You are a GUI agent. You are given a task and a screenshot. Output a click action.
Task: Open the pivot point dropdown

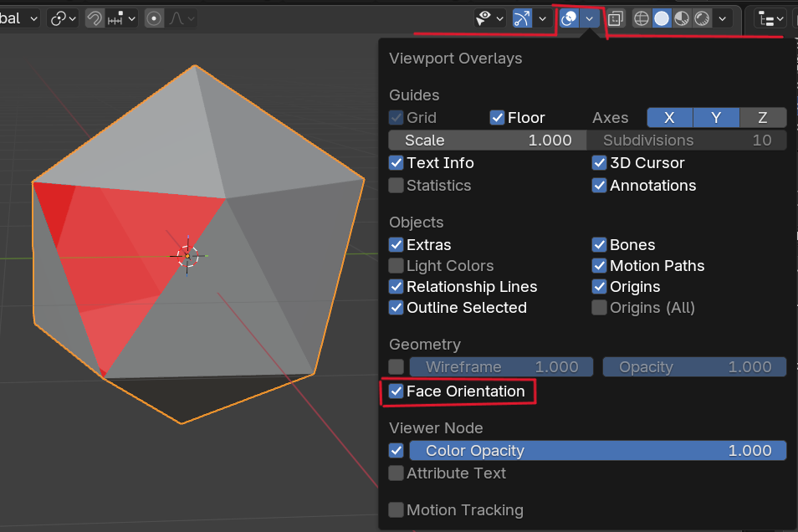pos(63,18)
